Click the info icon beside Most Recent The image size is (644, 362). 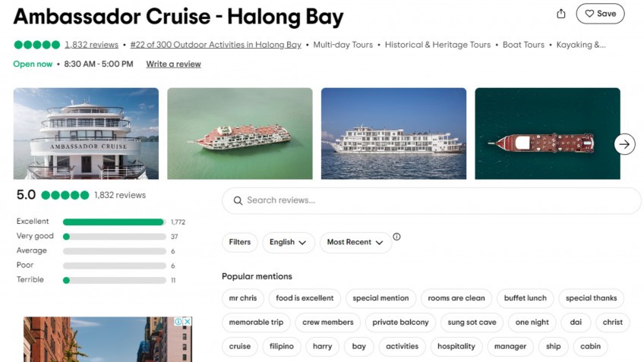click(396, 237)
